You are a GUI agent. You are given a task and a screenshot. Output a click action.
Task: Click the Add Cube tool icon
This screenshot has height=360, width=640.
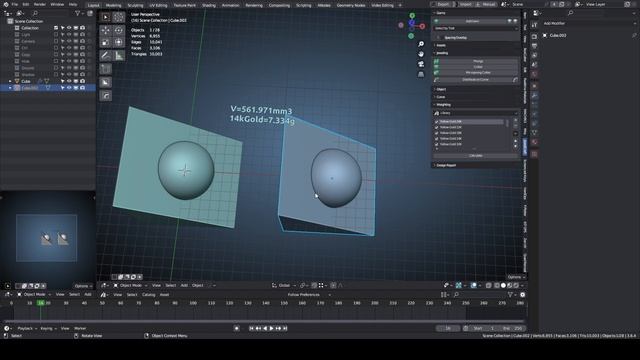pos(106,69)
